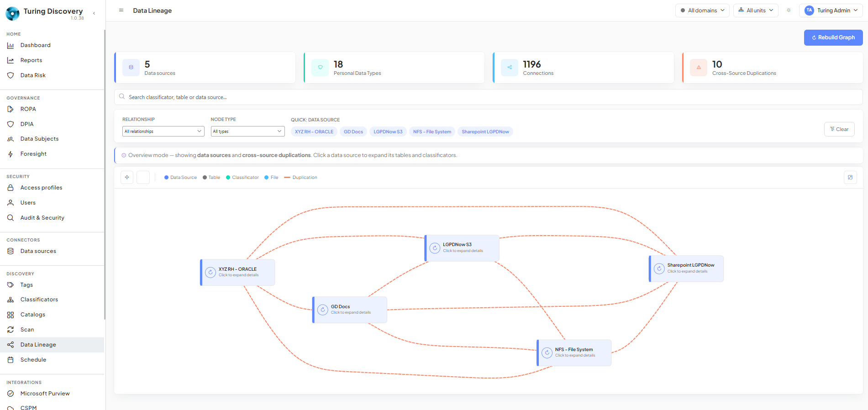Click the Access profiles lock icon
The height and width of the screenshot is (410, 868).
[11, 188]
